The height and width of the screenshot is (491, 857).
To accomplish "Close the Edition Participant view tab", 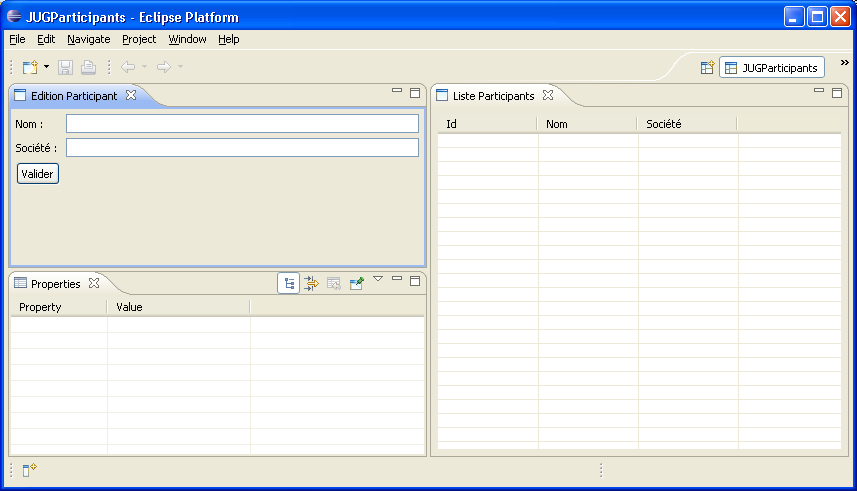I will 131,96.
